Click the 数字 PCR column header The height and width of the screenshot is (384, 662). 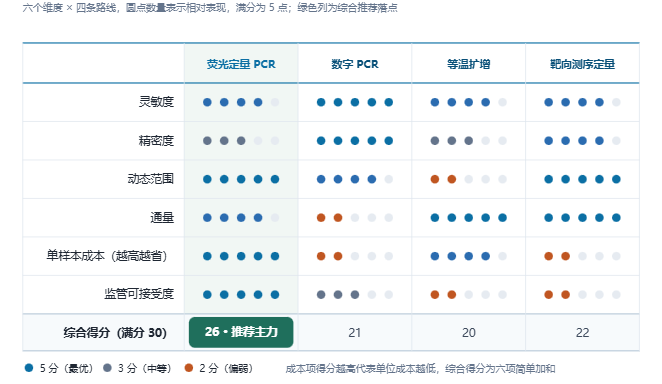click(355, 64)
